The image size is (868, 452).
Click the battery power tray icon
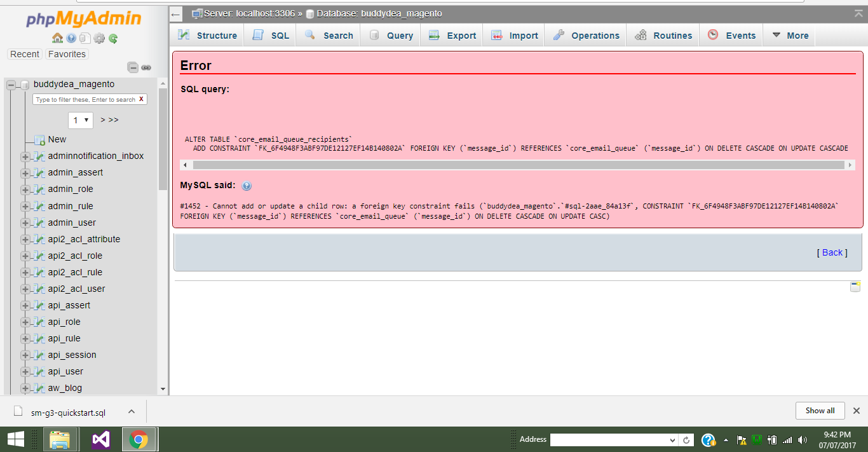(x=772, y=439)
